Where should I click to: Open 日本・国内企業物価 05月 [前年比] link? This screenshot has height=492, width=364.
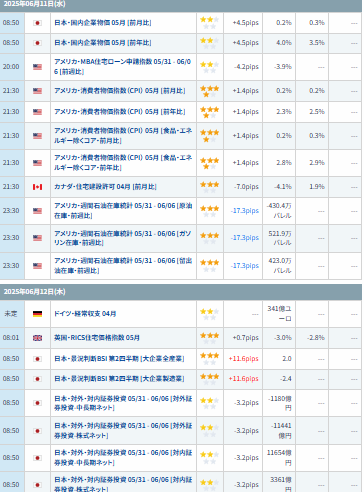103,43
